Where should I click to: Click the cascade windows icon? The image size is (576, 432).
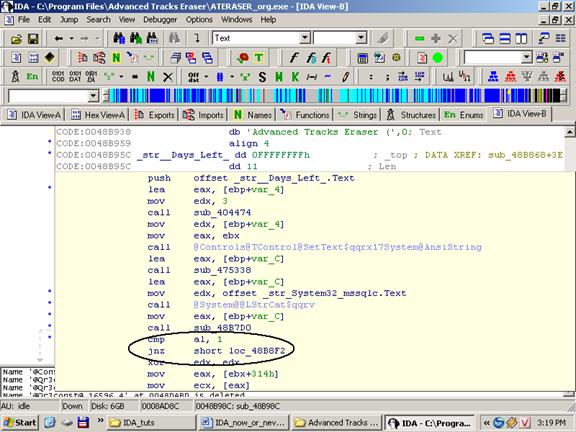tap(487, 38)
